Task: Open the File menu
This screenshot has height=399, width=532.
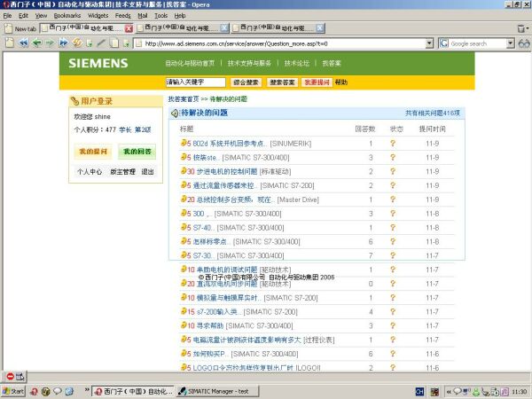Action: (x=7, y=16)
